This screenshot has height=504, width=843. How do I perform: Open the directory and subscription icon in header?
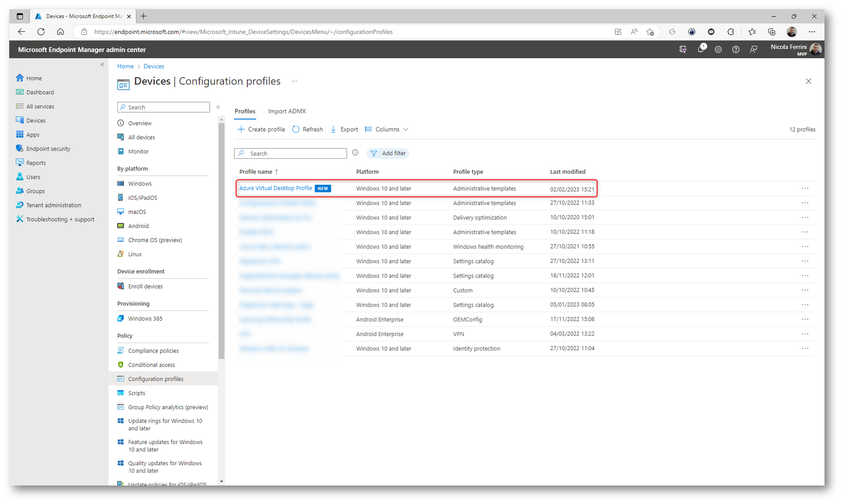pyautogui.click(x=683, y=49)
